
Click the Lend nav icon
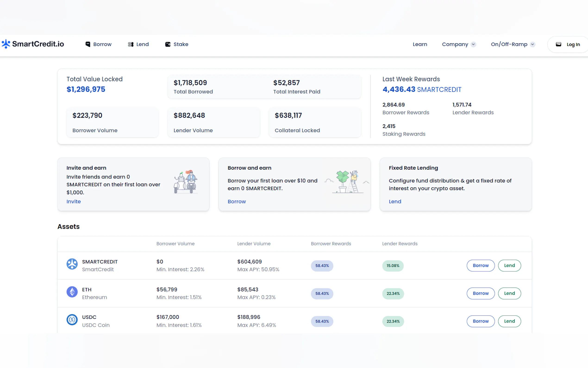pos(131,44)
